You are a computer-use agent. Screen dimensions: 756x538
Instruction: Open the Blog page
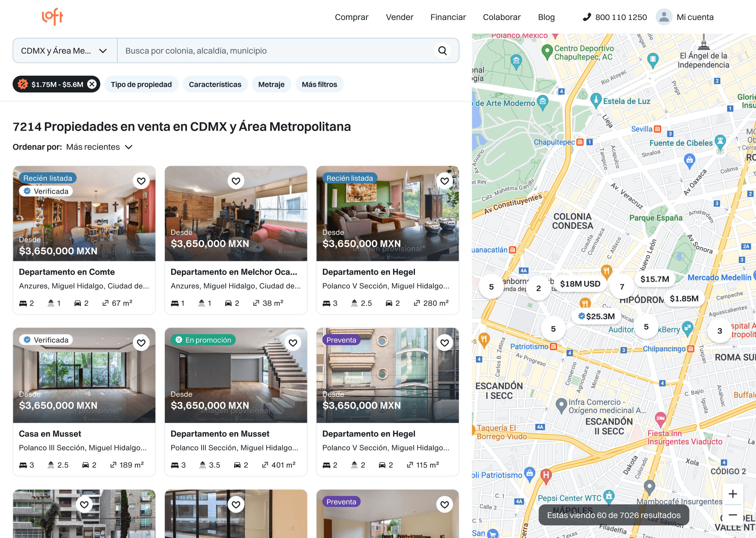[x=546, y=17]
